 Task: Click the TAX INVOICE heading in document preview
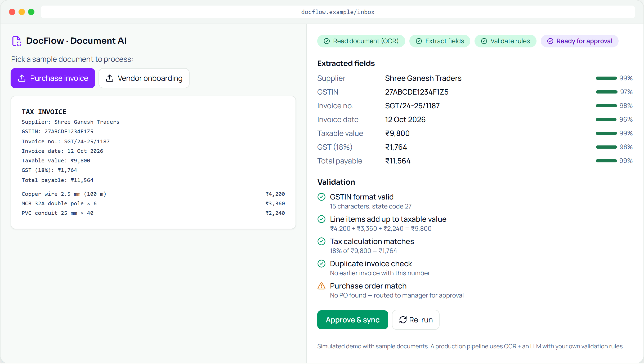pos(44,112)
